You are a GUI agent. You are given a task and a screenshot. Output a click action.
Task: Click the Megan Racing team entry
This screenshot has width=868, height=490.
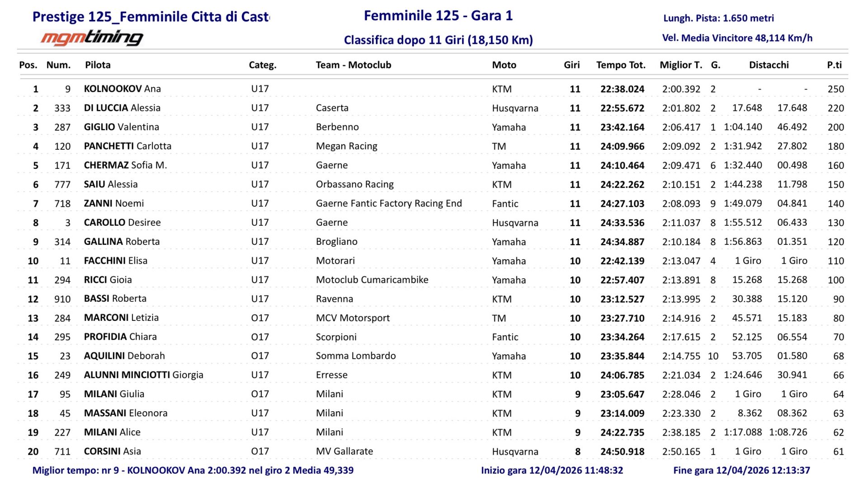click(x=346, y=146)
